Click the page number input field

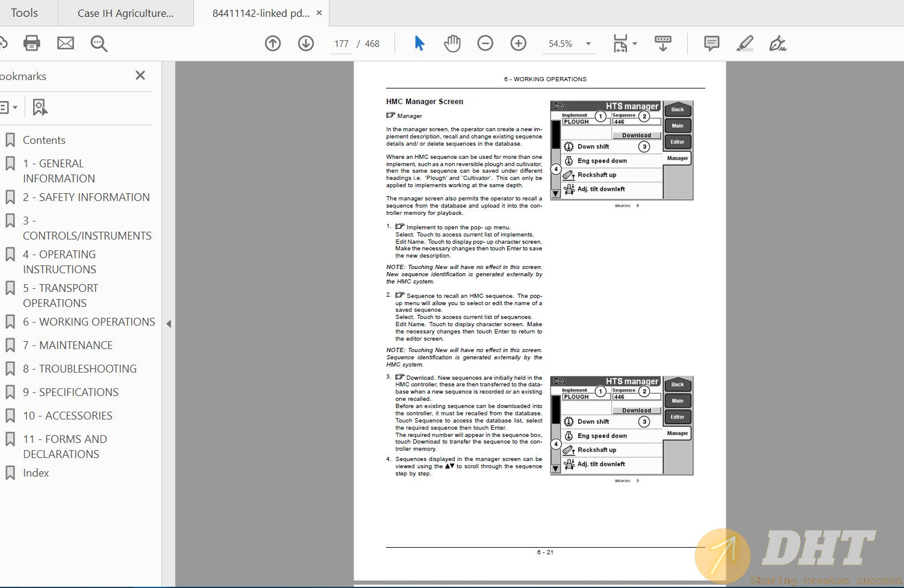[341, 44]
